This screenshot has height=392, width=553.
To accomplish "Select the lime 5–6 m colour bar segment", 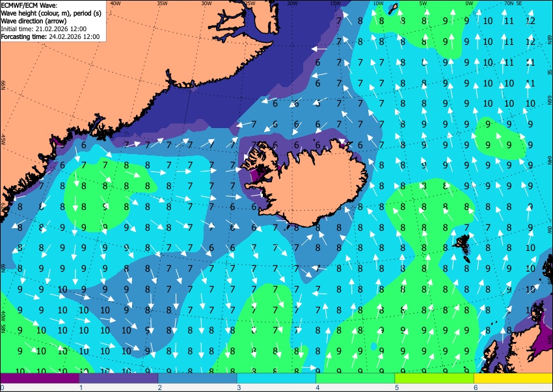I will point(435,378).
